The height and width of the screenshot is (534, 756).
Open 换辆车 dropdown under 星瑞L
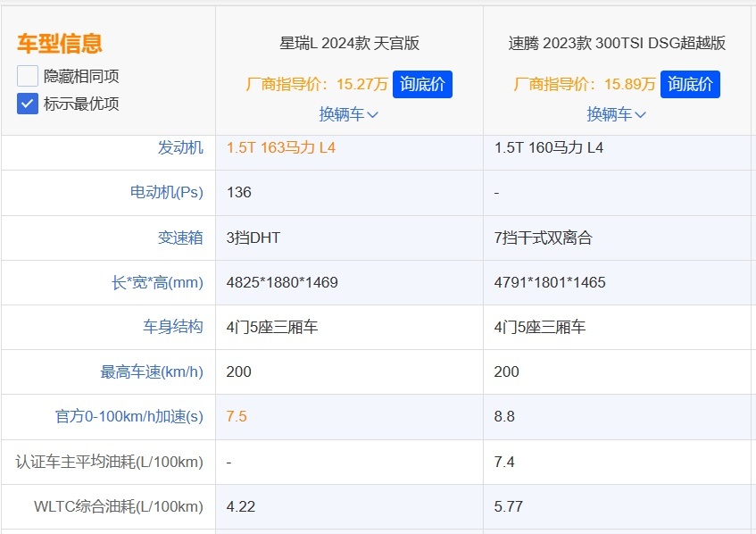click(349, 114)
